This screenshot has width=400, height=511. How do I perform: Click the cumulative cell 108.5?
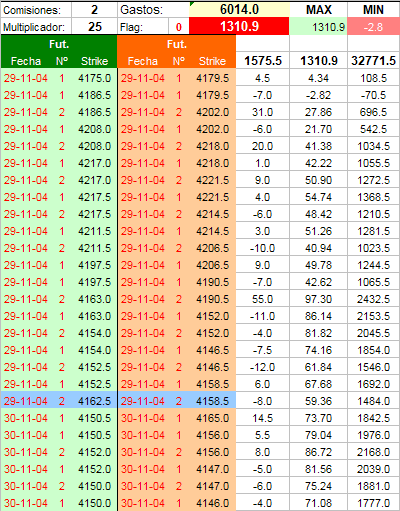373,78
